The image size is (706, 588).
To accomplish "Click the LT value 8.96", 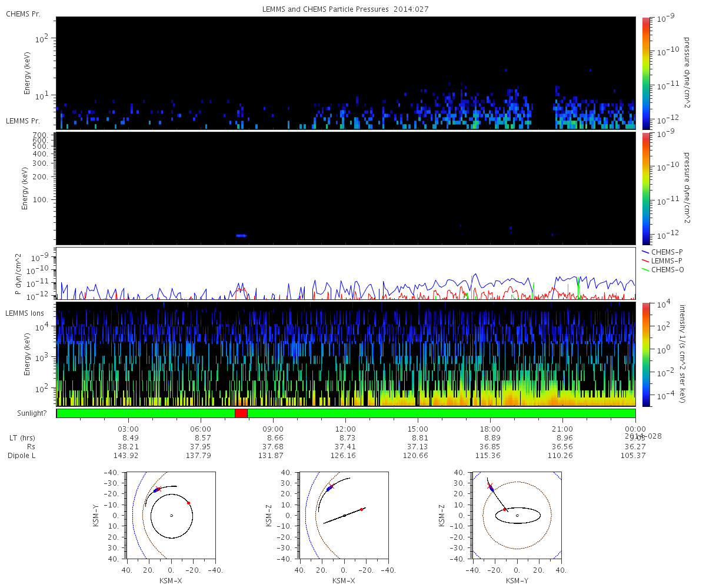I will 564,438.
